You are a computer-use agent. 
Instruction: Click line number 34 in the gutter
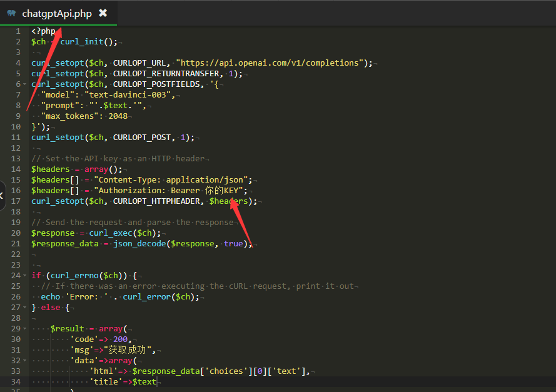tap(16, 382)
